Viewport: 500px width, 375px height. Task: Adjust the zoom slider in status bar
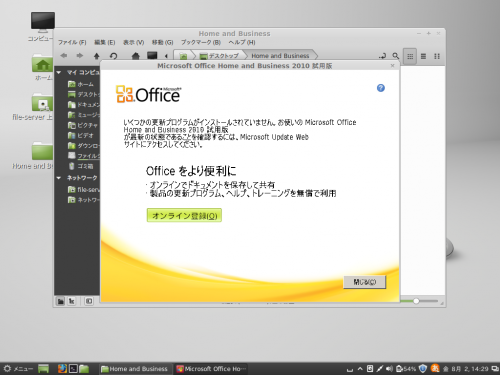point(416,301)
